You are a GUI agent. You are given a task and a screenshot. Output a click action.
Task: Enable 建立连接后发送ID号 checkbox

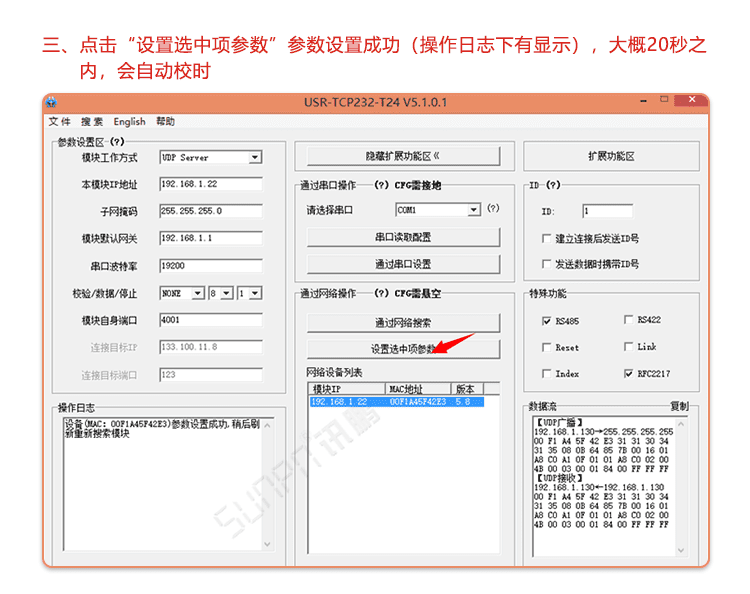(x=546, y=238)
